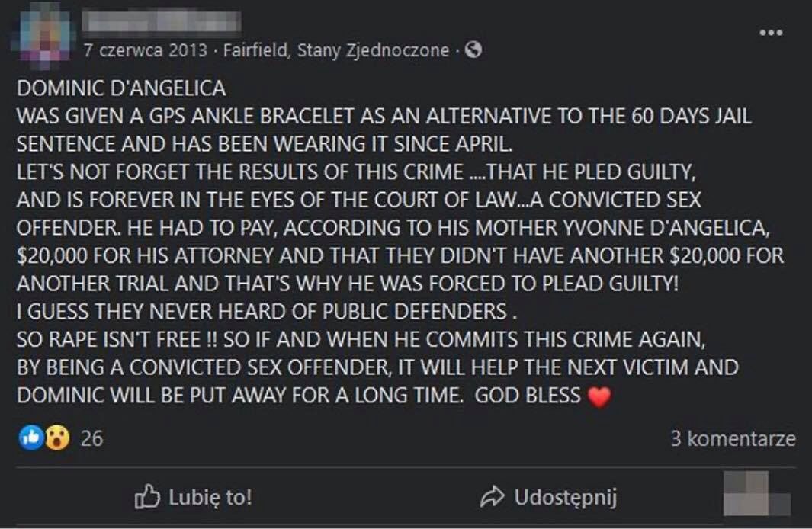Click the line starting $20,000 FOR HIS ATTORNEY
Image resolution: width=812 pixels, height=529 pixels.
[x=400, y=256]
